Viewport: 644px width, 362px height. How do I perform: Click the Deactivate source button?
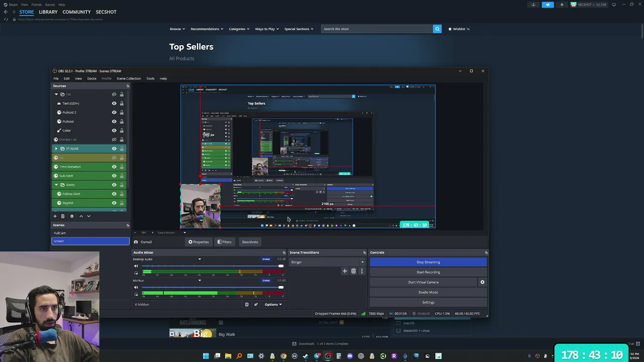click(250, 242)
